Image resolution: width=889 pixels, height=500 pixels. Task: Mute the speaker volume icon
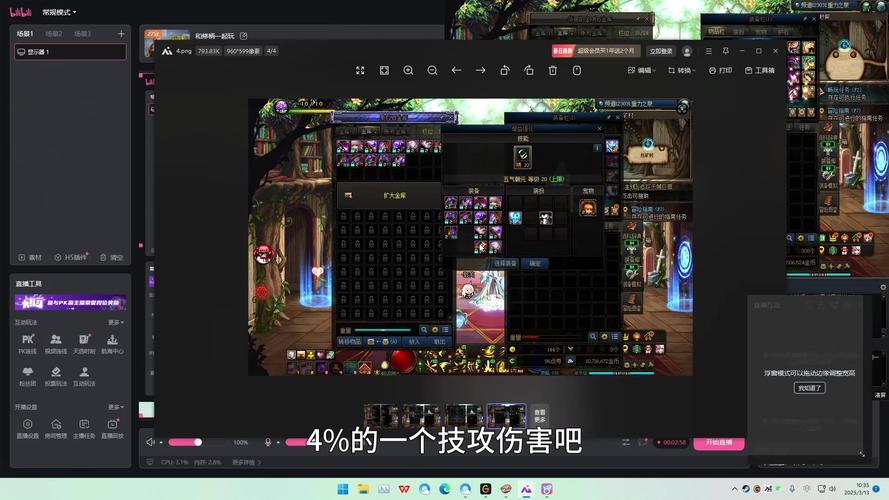pos(150,442)
